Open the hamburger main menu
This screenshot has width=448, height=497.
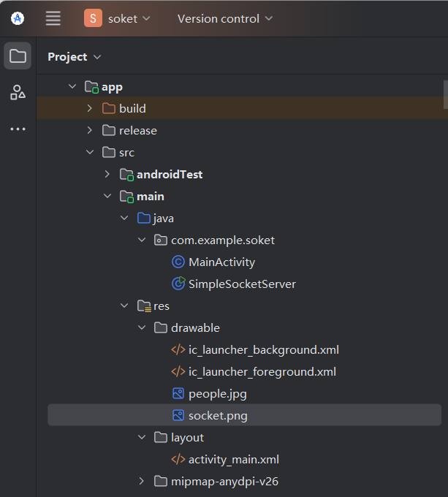pos(53,18)
